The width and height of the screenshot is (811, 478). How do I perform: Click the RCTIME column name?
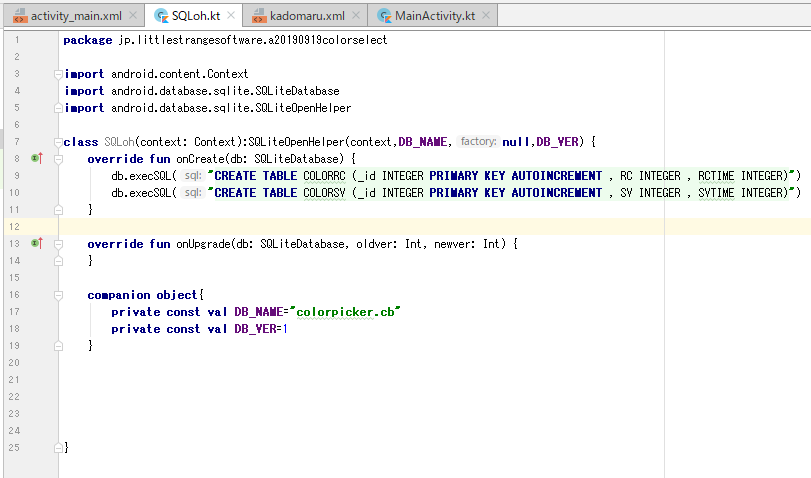pos(716,176)
